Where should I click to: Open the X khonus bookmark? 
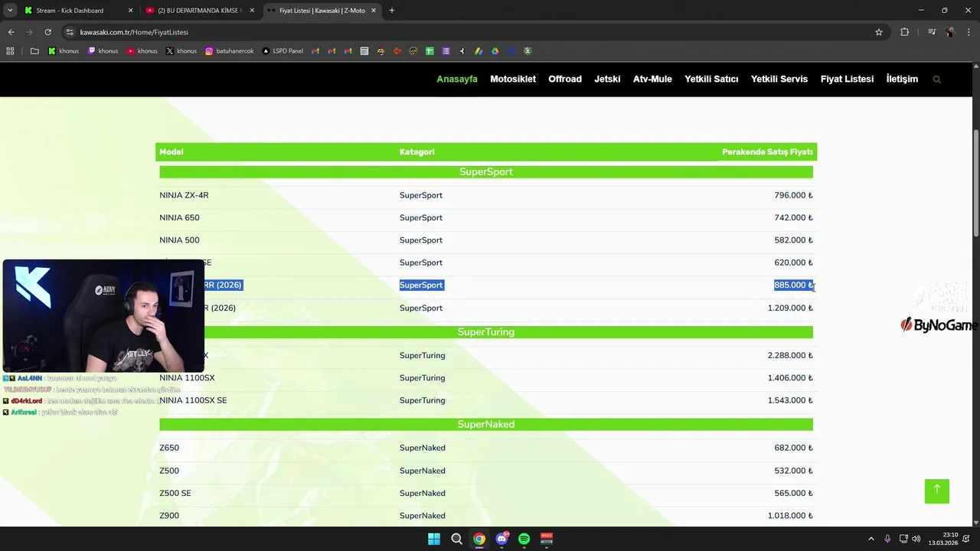click(181, 51)
